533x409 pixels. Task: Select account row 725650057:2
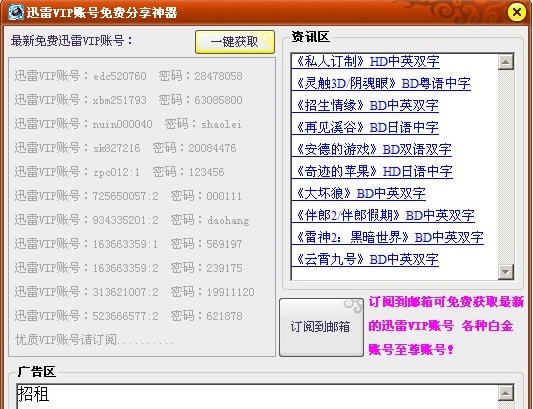coord(128,196)
